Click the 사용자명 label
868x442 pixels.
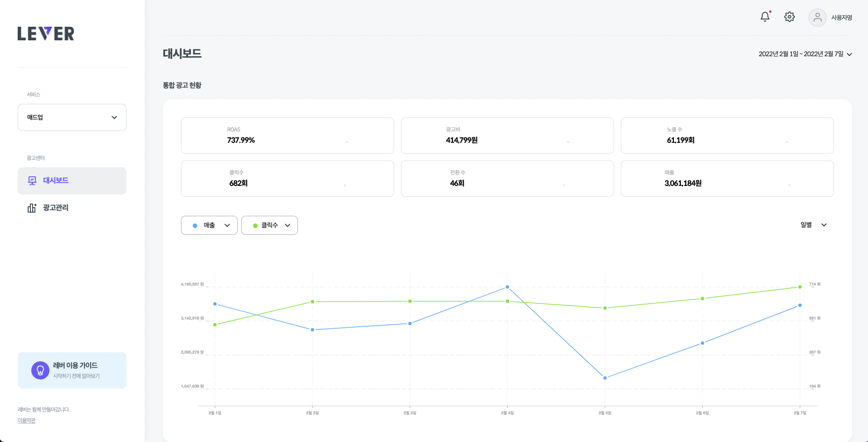click(x=842, y=18)
